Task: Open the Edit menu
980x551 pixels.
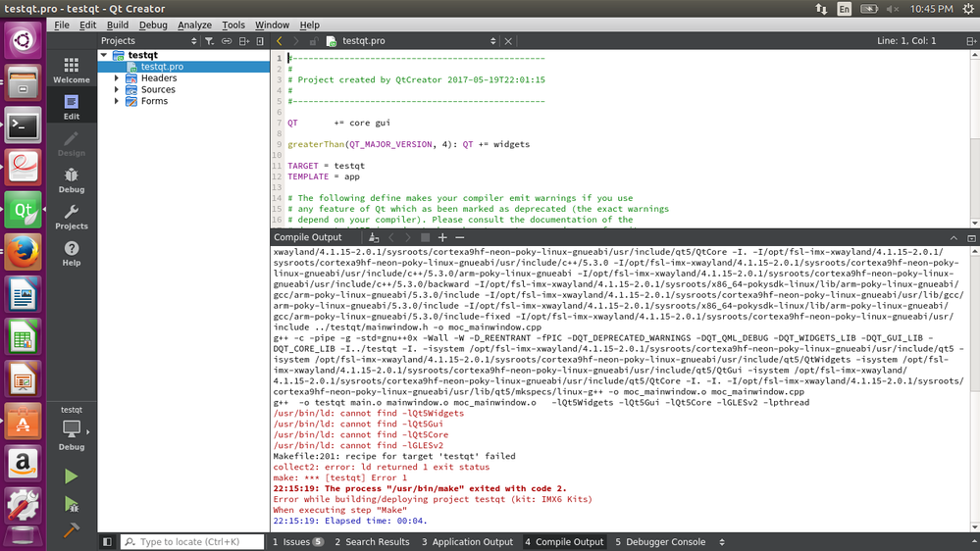Action: [x=87, y=25]
